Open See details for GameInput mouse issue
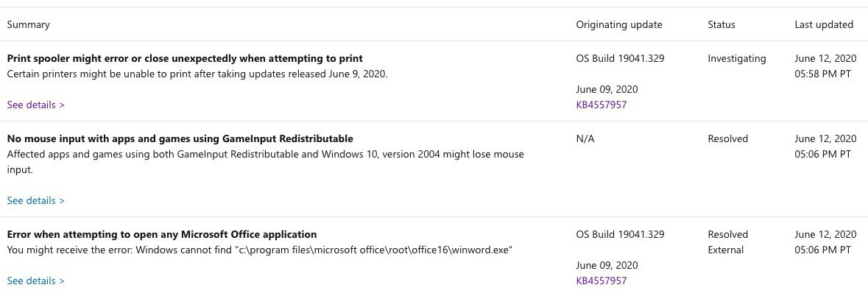The height and width of the screenshot is (296, 868). 35,200
